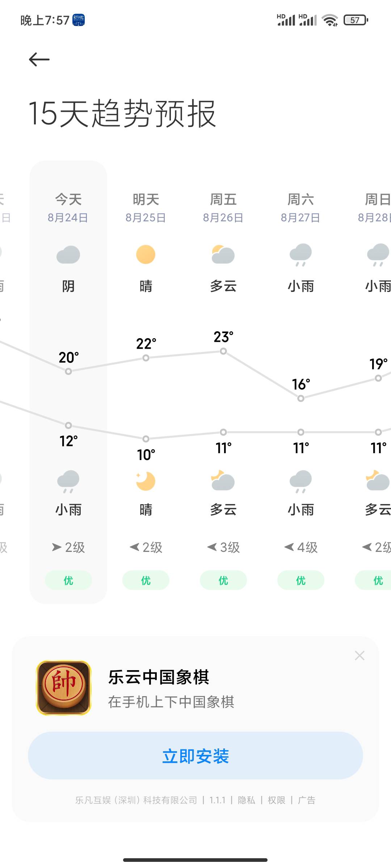Open the 乐云中国象棋 app icon
391x868 pixels.
[x=64, y=688]
